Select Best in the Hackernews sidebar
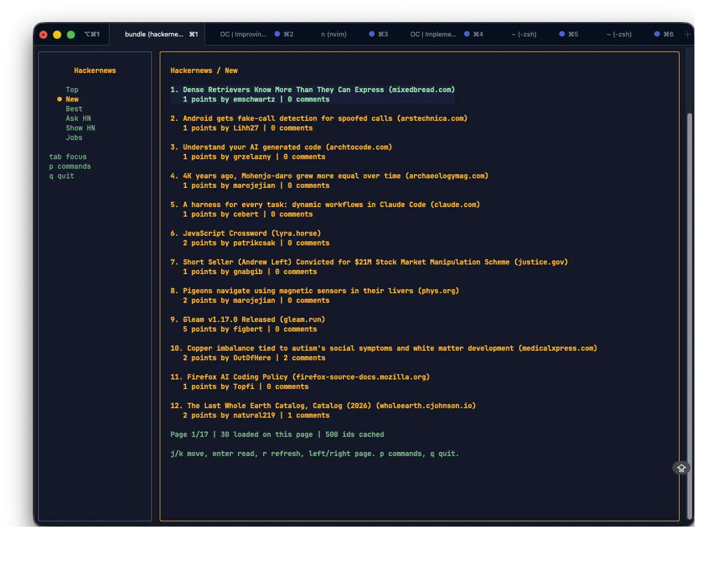 coord(74,109)
